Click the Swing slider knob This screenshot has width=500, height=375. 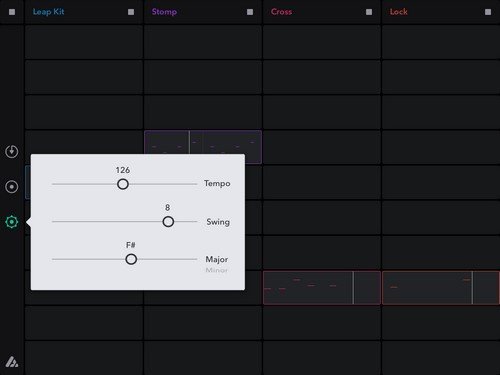(x=168, y=222)
